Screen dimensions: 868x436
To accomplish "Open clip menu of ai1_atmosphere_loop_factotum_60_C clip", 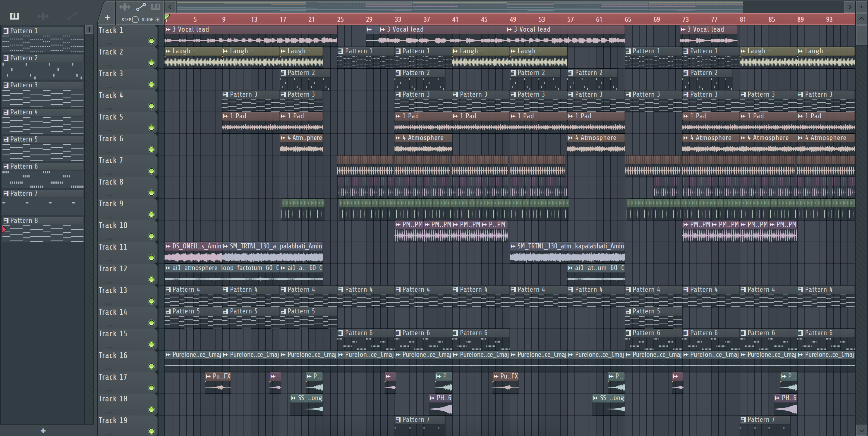I will click(x=168, y=268).
